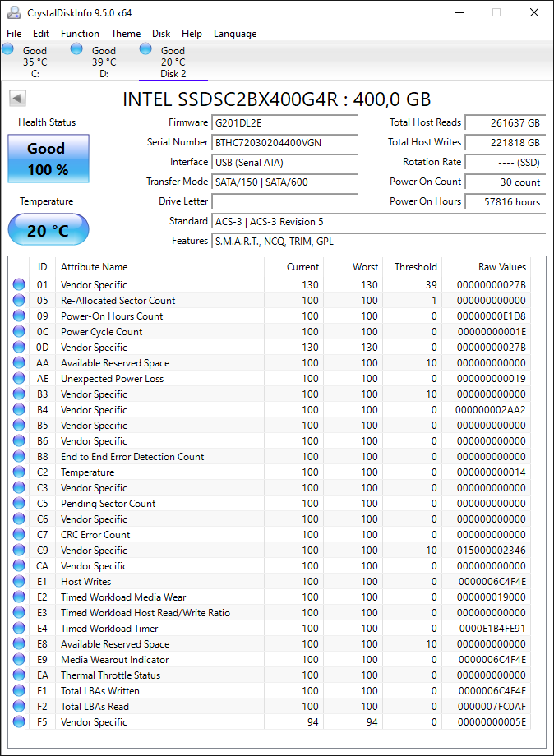Click the Total Host Writes value 221818 GB
The width and height of the screenshot is (554, 756).
[506, 143]
